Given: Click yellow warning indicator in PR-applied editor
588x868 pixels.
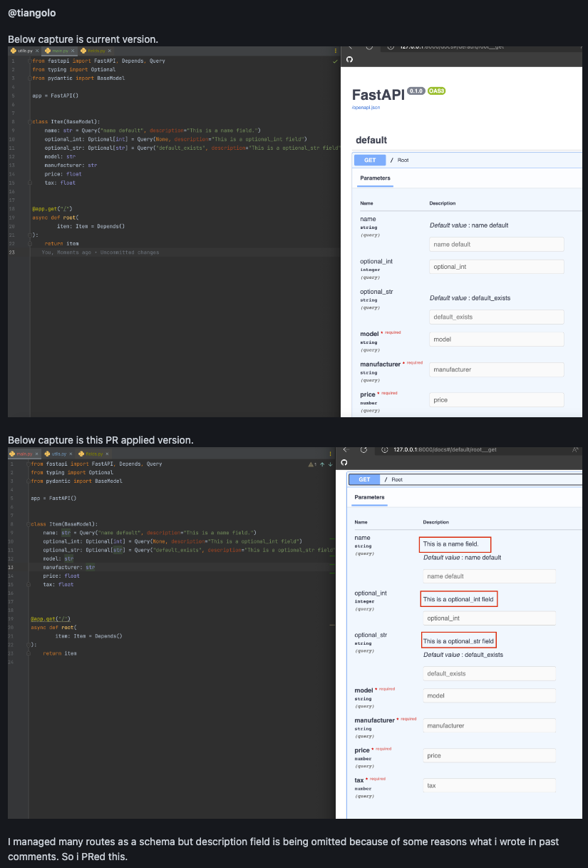Looking at the screenshot, I should (x=312, y=464).
